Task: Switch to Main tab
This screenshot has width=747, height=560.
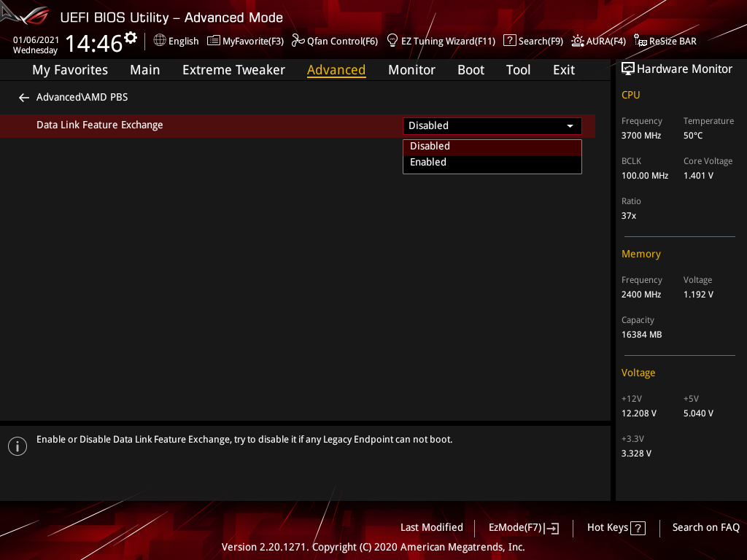Action: (145, 70)
